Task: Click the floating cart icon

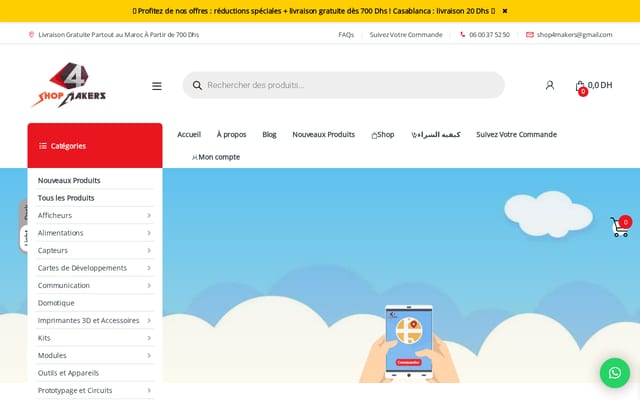Action: [x=620, y=227]
